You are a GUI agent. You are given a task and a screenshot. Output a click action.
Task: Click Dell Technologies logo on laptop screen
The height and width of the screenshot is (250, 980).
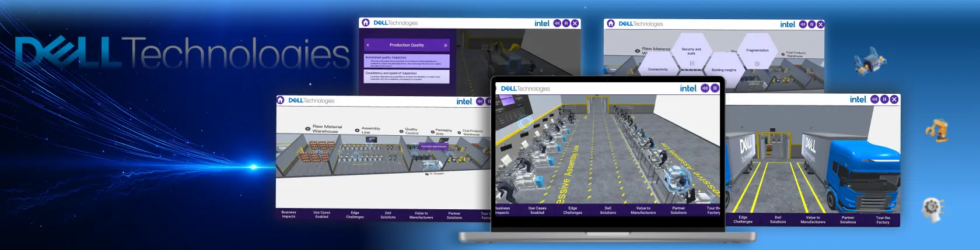(525, 89)
